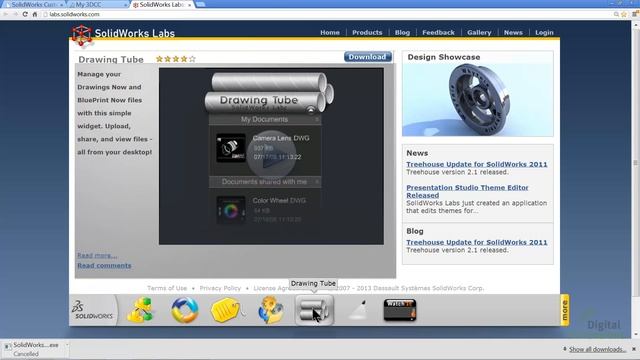Click the page vertical scrollbar
The image size is (640, 360).
[x=636, y=163]
